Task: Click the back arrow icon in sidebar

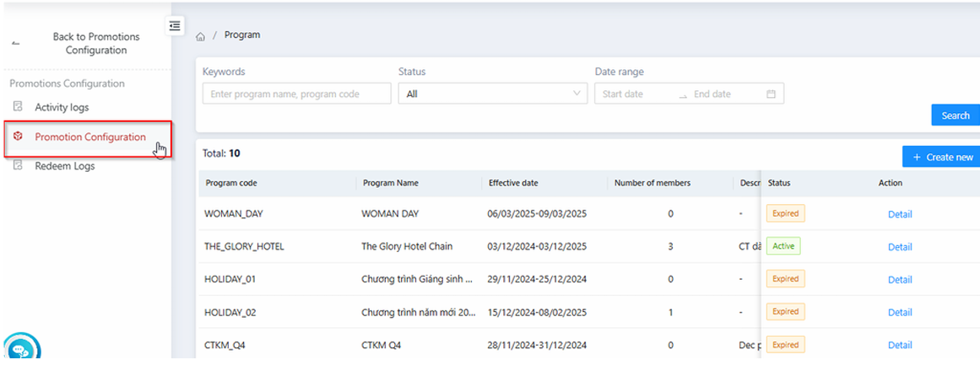Action: (16, 44)
